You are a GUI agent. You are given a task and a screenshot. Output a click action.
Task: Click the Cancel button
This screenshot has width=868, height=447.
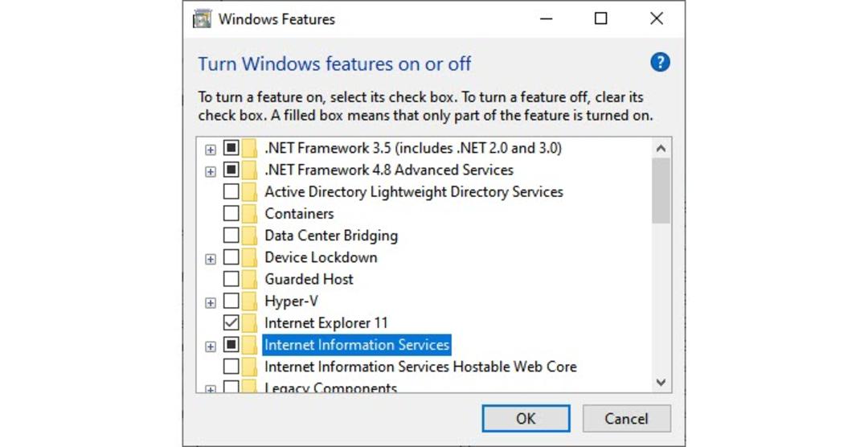626,418
